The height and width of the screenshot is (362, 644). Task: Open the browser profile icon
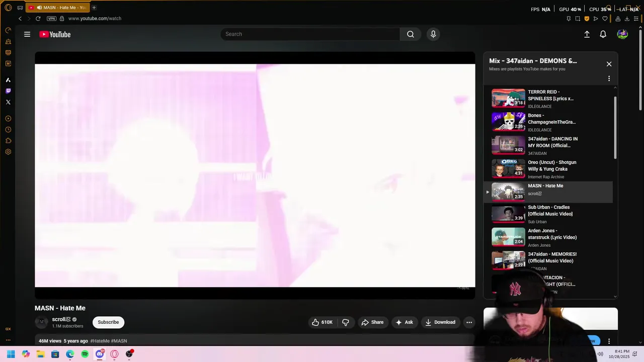(618, 19)
